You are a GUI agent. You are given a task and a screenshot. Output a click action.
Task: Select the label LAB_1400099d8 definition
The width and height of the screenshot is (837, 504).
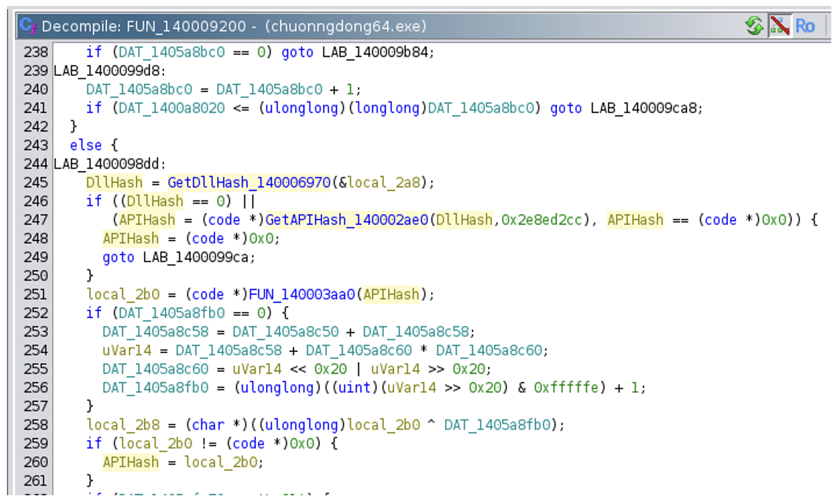click(108, 71)
